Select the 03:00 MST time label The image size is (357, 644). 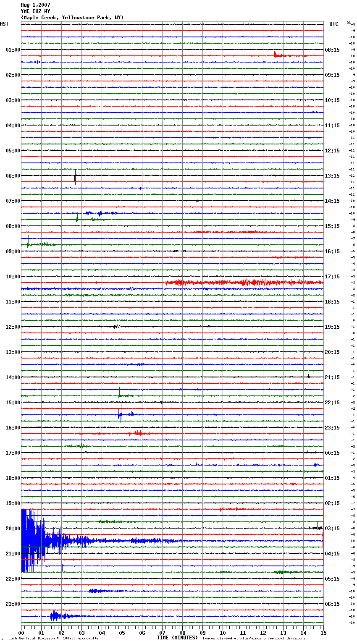[x=13, y=100]
